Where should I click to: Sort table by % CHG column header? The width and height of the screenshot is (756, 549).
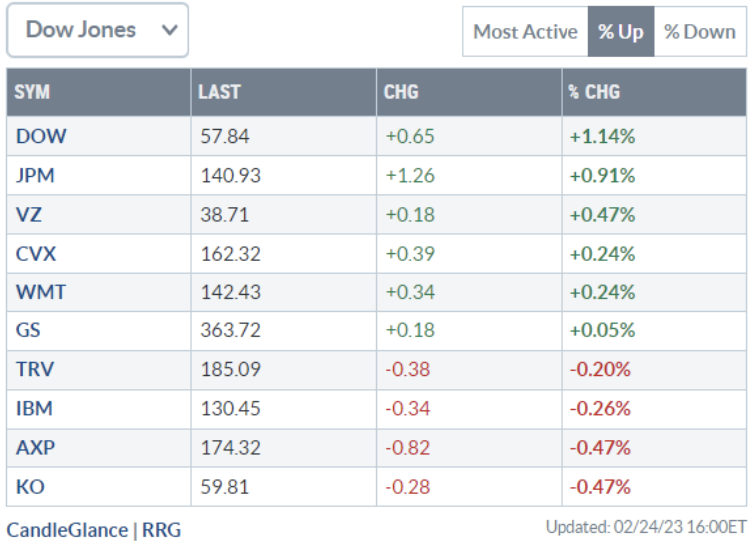[594, 92]
